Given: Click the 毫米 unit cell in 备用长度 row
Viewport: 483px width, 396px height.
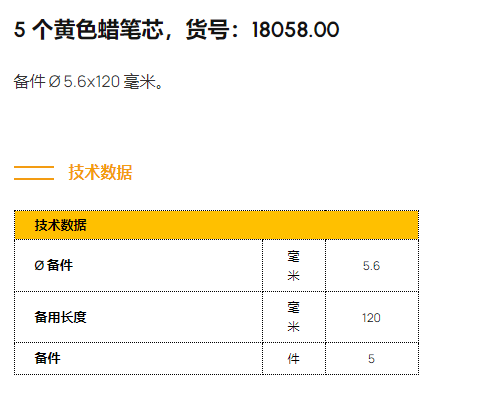Looking at the screenshot, I should (x=294, y=317).
